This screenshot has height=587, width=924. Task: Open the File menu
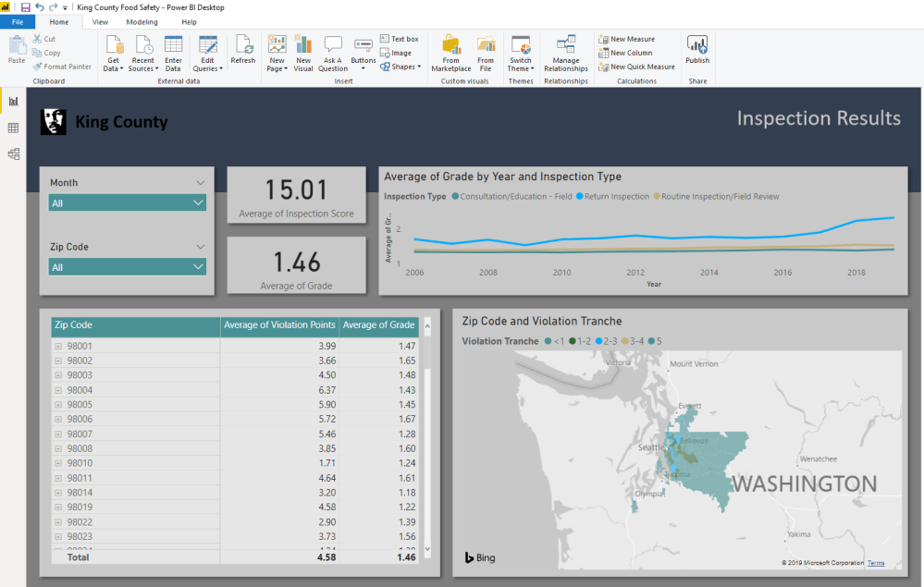(17, 21)
